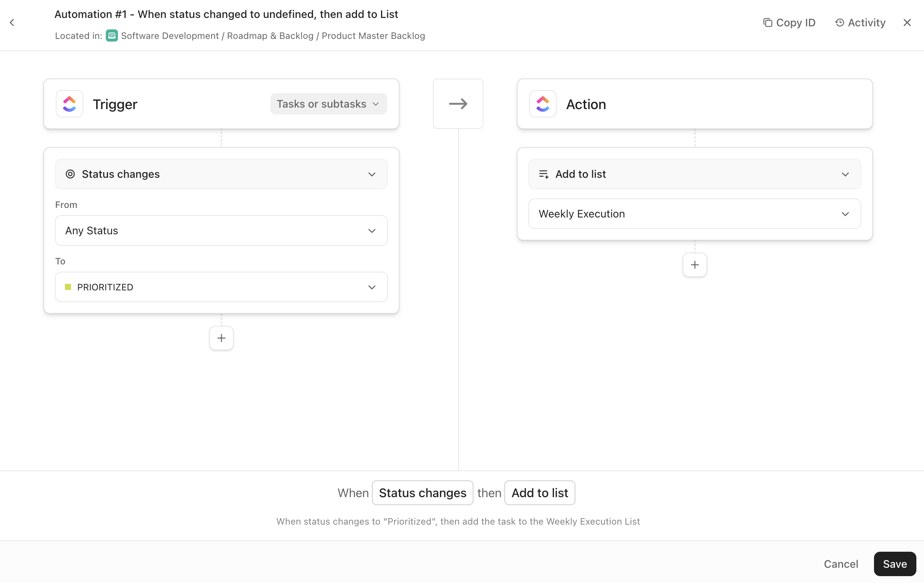The width and height of the screenshot is (924, 583).
Task: Expand the Add to list action dropdown
Action: (x=695, y=174)
